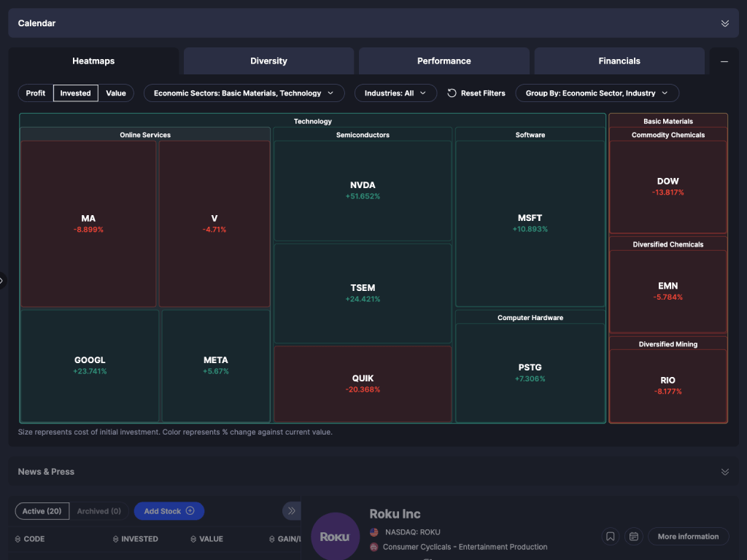
Task: Select the Value heatmap mode
Action: (116, 93)
